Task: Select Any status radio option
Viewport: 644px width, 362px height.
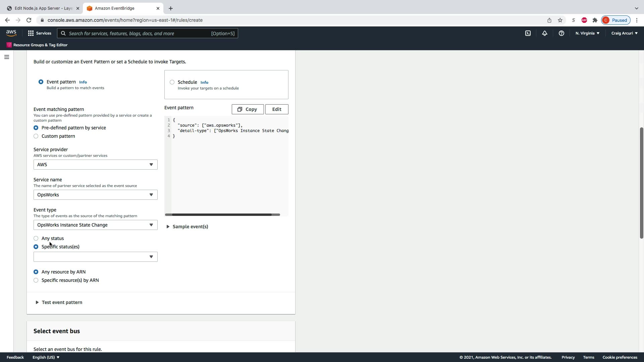Action: pos(36,238)
